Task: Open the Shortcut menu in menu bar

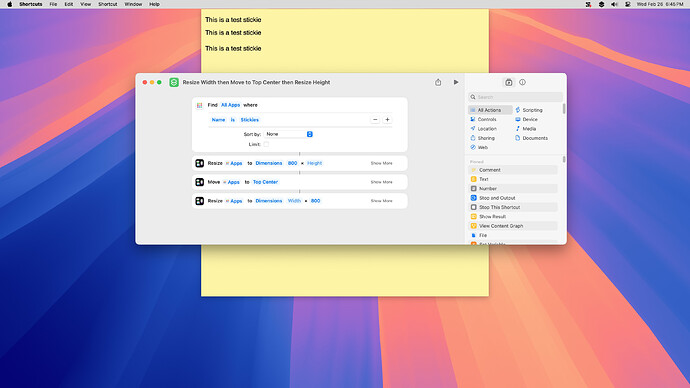Action: click(107, 4)
